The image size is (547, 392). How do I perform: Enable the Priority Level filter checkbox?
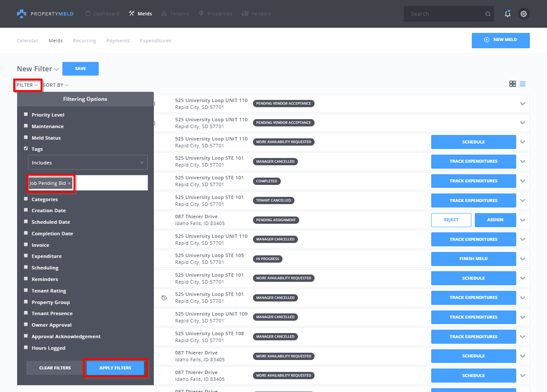[26, 114]
